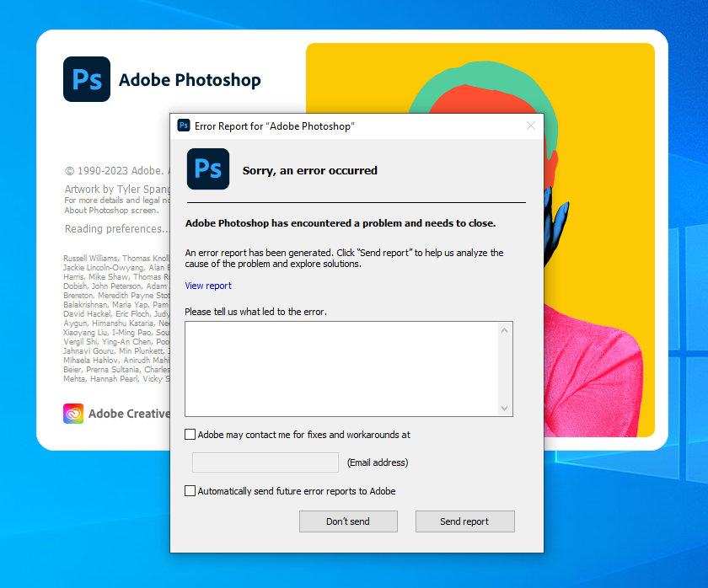Click the Adobe Photoshop Ps logo

tap(87, 79)
